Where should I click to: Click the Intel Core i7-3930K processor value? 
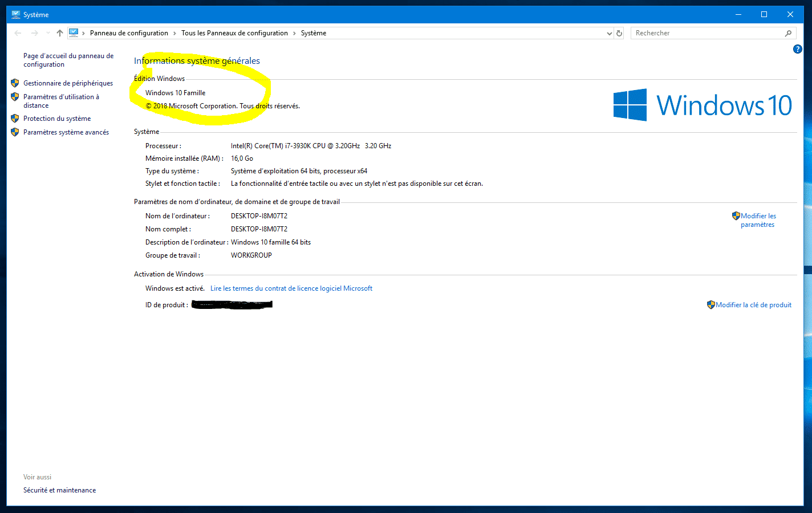[311, 146]
